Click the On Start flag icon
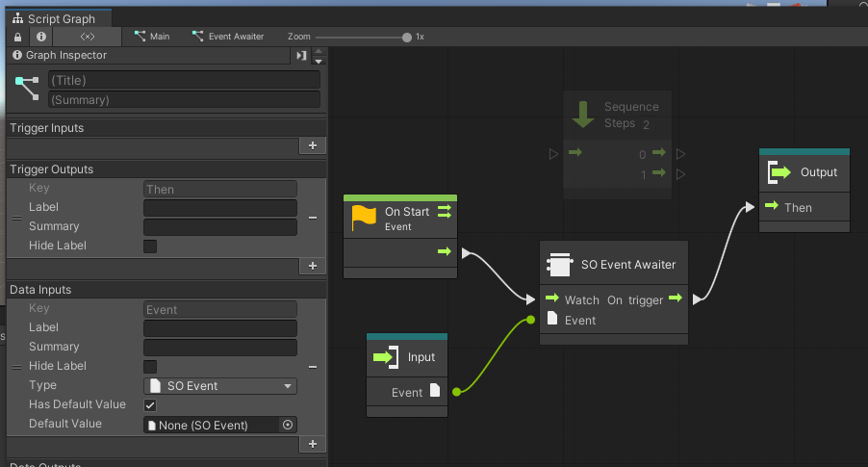This screenshot has height=467, width=868. 364,218
